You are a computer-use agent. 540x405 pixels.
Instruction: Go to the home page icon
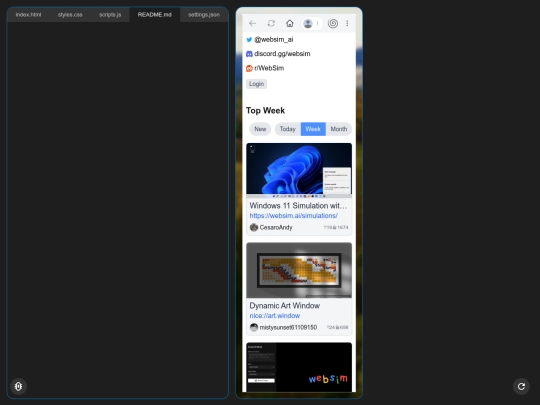(x=290, y=23)
